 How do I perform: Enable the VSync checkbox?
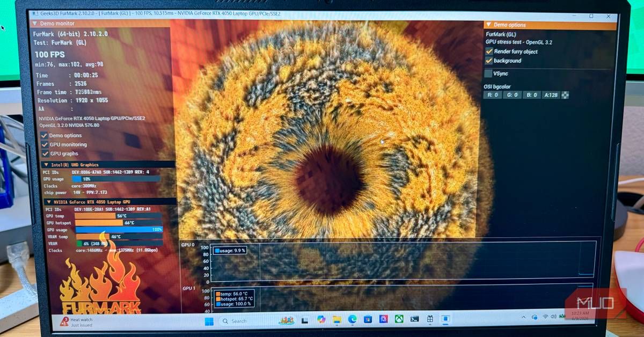coord(488,73)
